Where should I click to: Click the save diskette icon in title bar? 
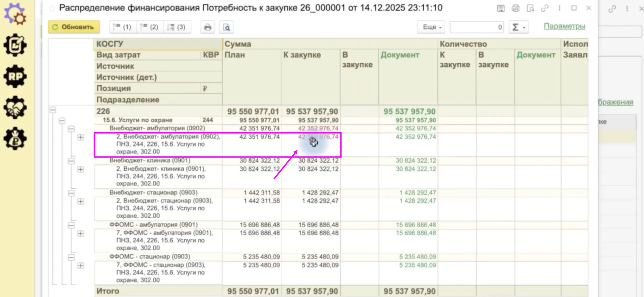tap(501, 8)
